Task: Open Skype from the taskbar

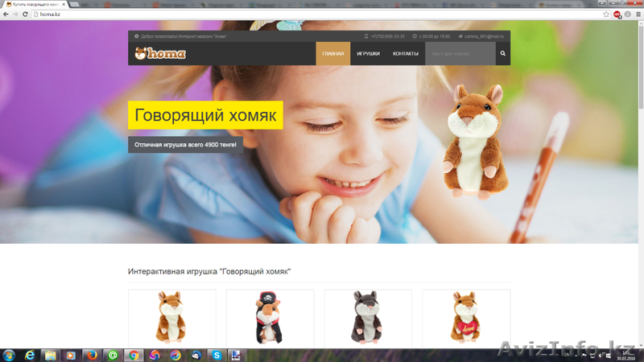Action: coord(217,356)
